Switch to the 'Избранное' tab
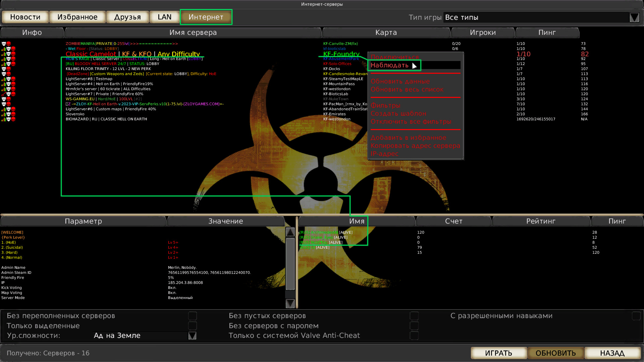 [x=77, y=17]
